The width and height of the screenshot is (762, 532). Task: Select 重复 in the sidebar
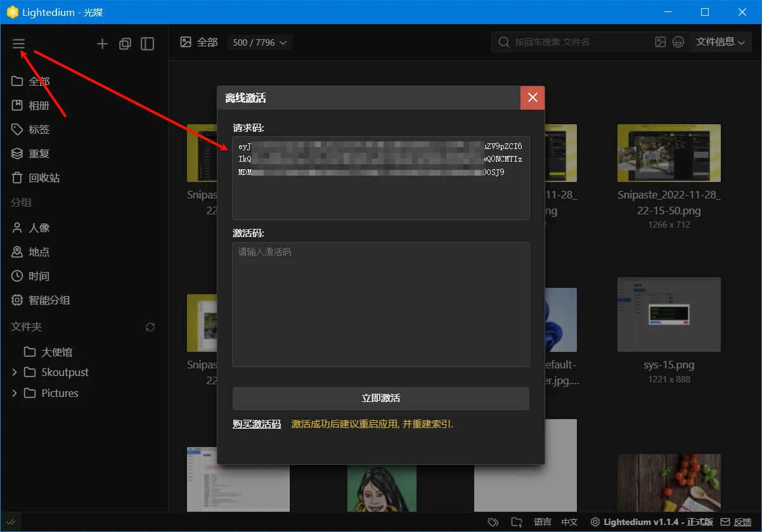pos(39,153)
